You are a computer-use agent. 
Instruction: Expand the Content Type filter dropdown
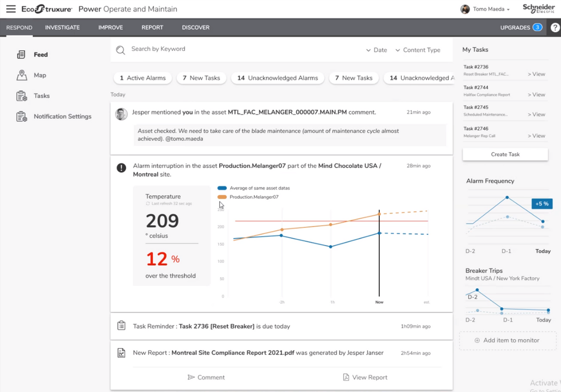pyautogui.click(x=418, y=50)
